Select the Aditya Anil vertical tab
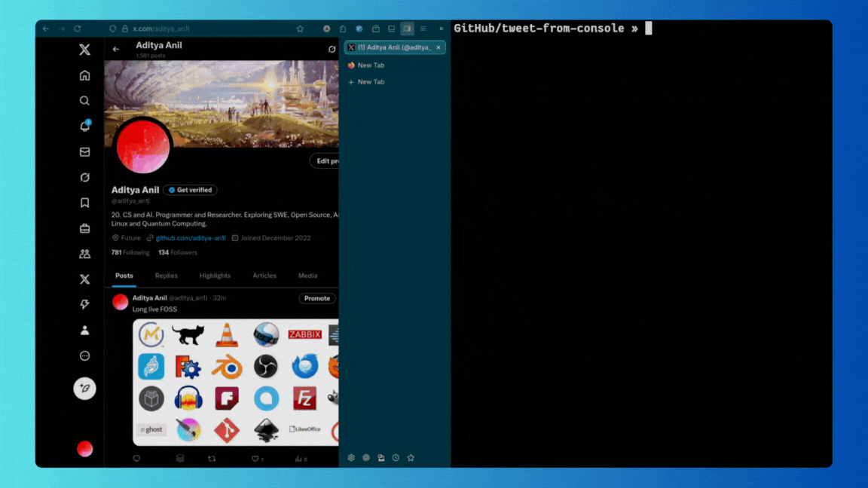Viewport: 868px width, 488px height. (394, 47)
